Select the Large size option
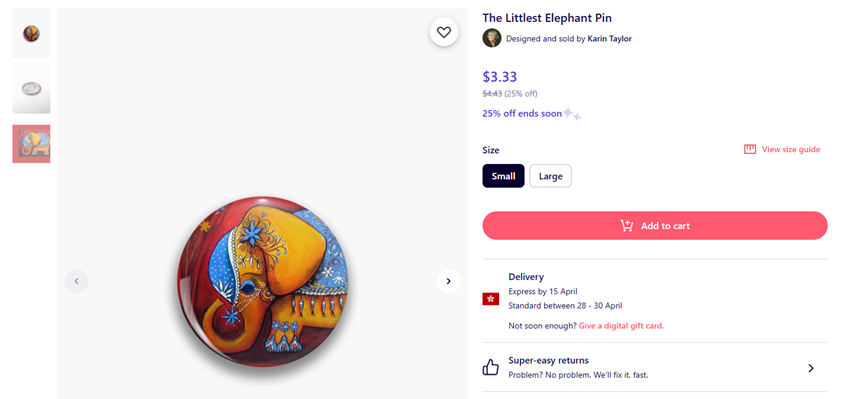This screenshot has height=399, width=865. pos(551,176)
